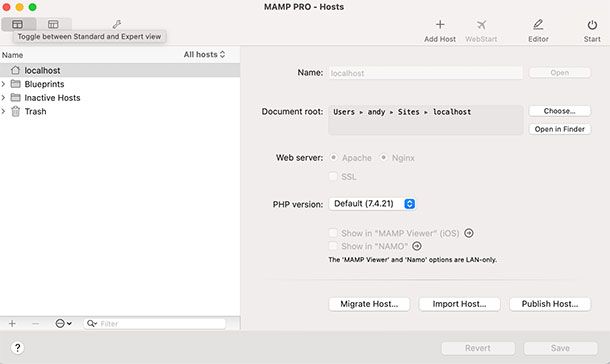Click the Choose... document root button
The image size is (610, 364).
point(560,111)
